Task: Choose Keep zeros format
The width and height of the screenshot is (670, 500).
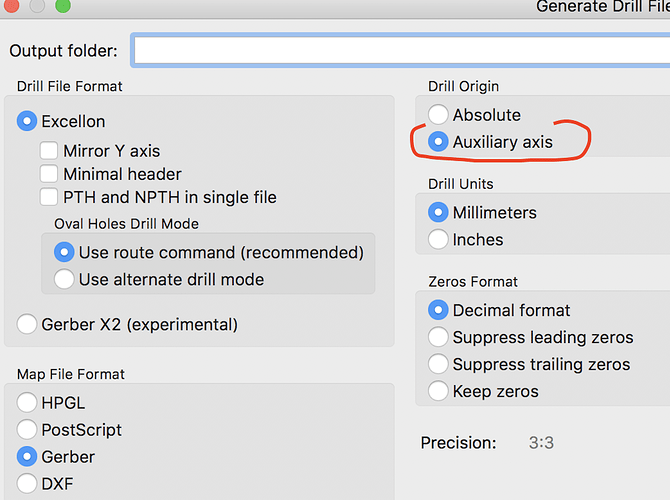Action: point(438,391)
